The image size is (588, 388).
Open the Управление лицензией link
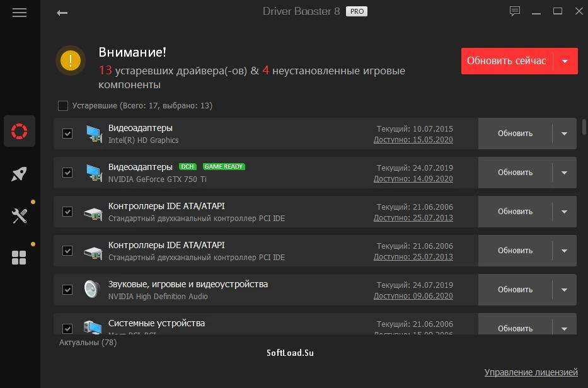(531, 372)
